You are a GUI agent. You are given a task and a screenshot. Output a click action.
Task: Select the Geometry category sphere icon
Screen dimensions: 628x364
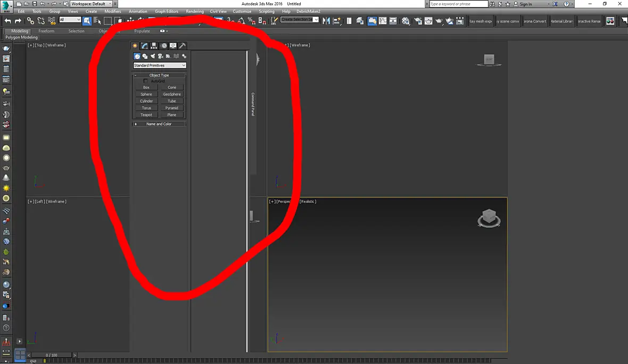coord(137,56)
